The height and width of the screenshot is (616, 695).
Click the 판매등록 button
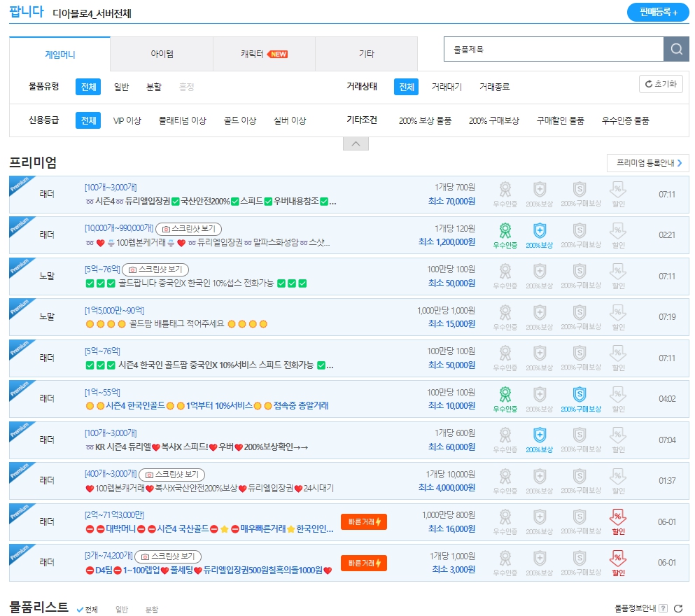(x=657, y=12)
